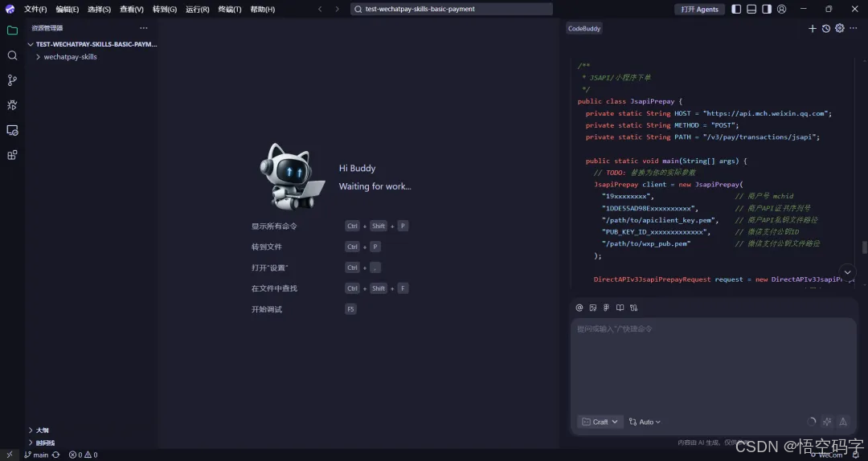Screen dimensions: 868x461
Task: Open the 查看(V) menu
Action: (132, 9)
